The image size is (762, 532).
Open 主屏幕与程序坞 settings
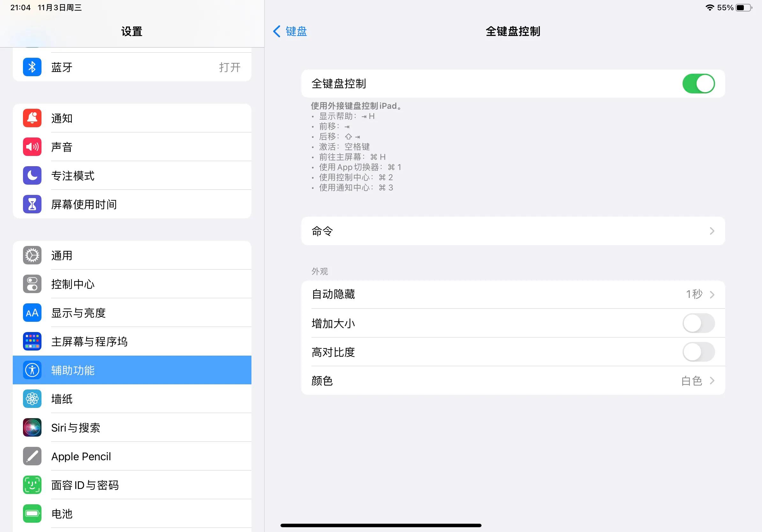[132, 341]
